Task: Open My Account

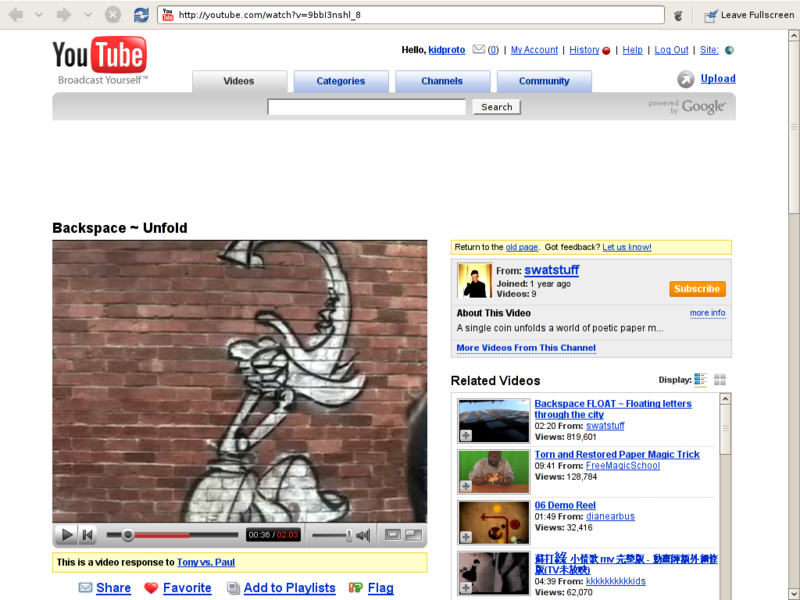Action: [534, 50]
